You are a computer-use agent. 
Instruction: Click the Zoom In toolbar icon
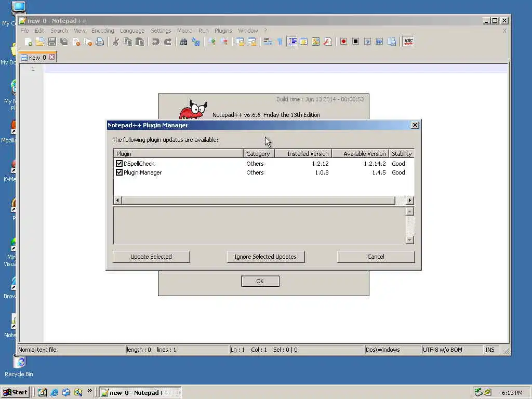coord(212,42)
